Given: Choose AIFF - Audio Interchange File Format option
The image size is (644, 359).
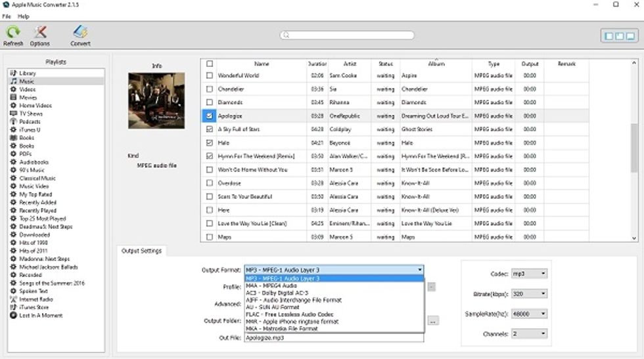Looking at the screenshot, I should [334, 300].
